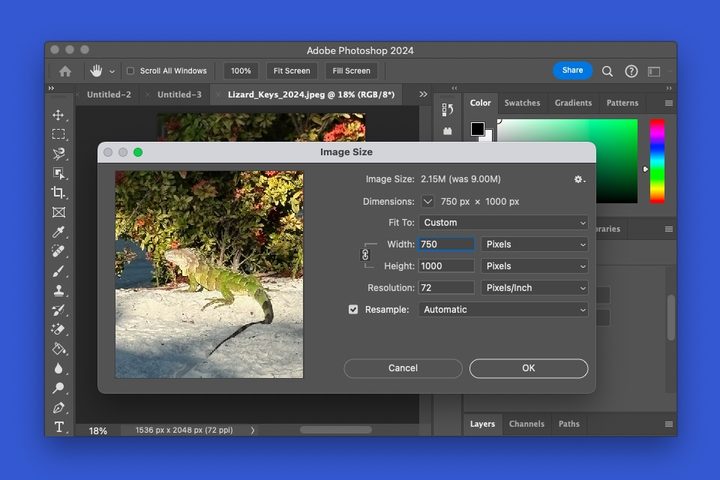Uncheck the Resample checkbox
The width and height of the screenshot is (720, 480).
pyautogui.click(x=353, y=310)
